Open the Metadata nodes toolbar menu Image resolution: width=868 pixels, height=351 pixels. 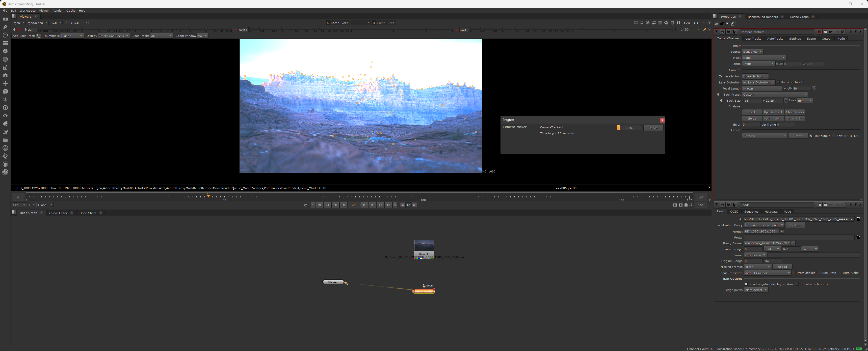pyautogui.click(x=5, y=124)
